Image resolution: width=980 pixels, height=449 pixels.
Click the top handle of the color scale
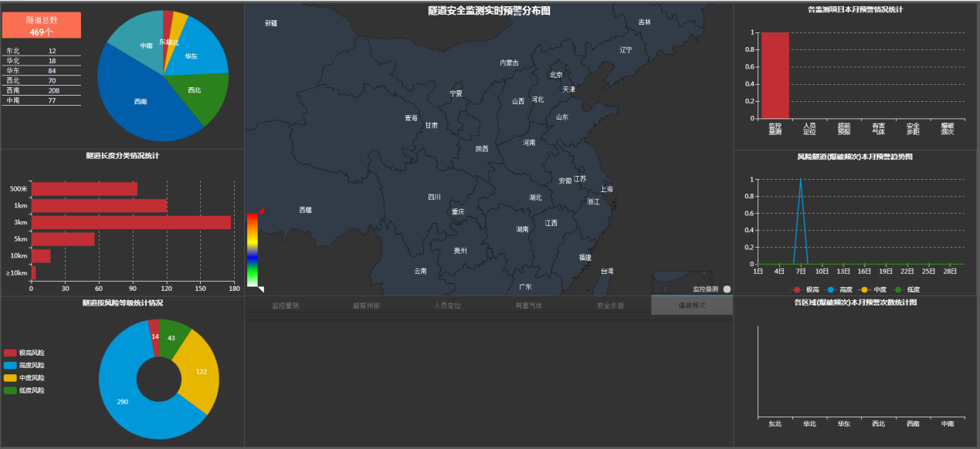261,211
